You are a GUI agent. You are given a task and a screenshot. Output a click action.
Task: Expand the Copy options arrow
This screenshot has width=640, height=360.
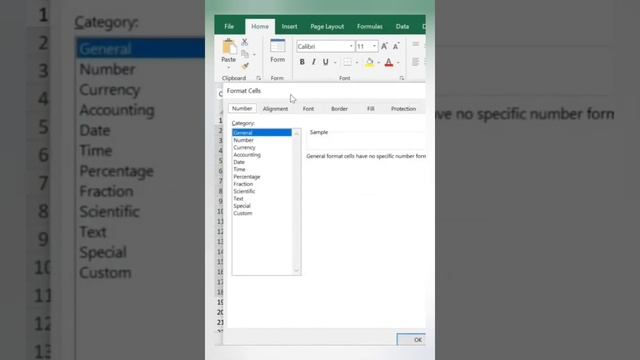click(254, 55)
